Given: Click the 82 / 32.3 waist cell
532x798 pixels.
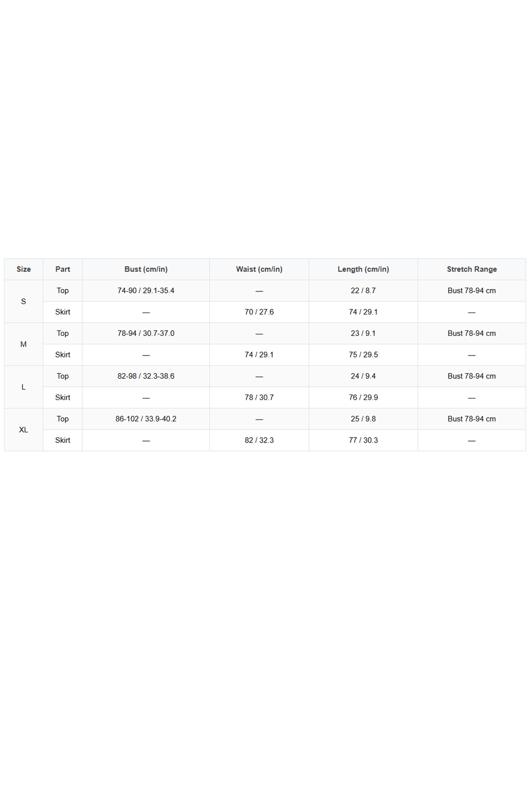Looking at the screenshot, I should click(259, 441).
